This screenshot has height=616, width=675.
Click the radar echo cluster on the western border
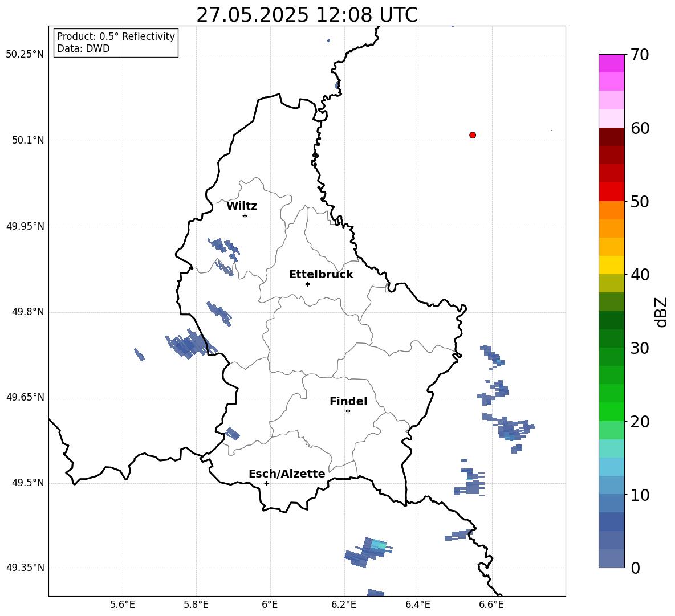[191, 344]
